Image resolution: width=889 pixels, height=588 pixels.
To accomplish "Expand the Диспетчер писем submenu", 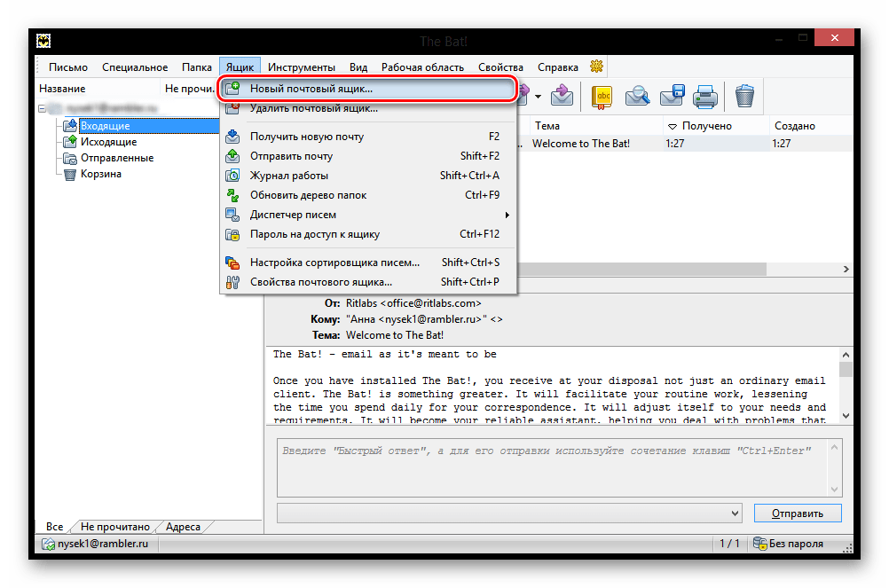I will coord(507,215).
